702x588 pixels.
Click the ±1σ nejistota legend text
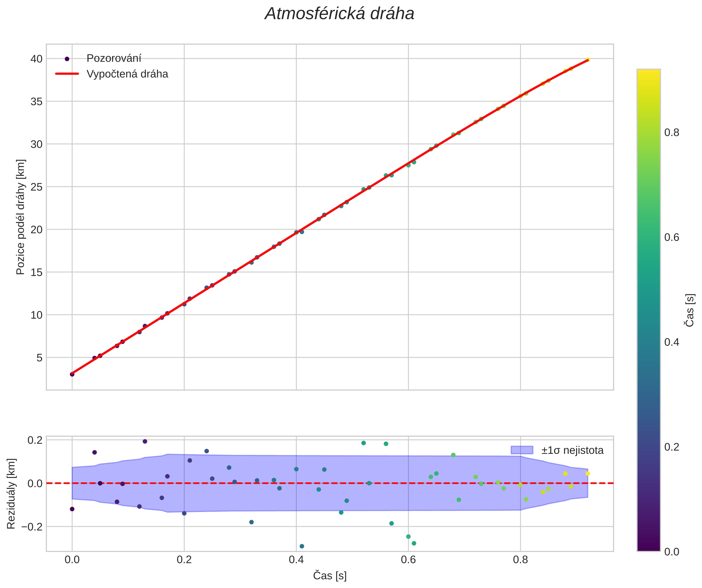[x=572, y=450]
